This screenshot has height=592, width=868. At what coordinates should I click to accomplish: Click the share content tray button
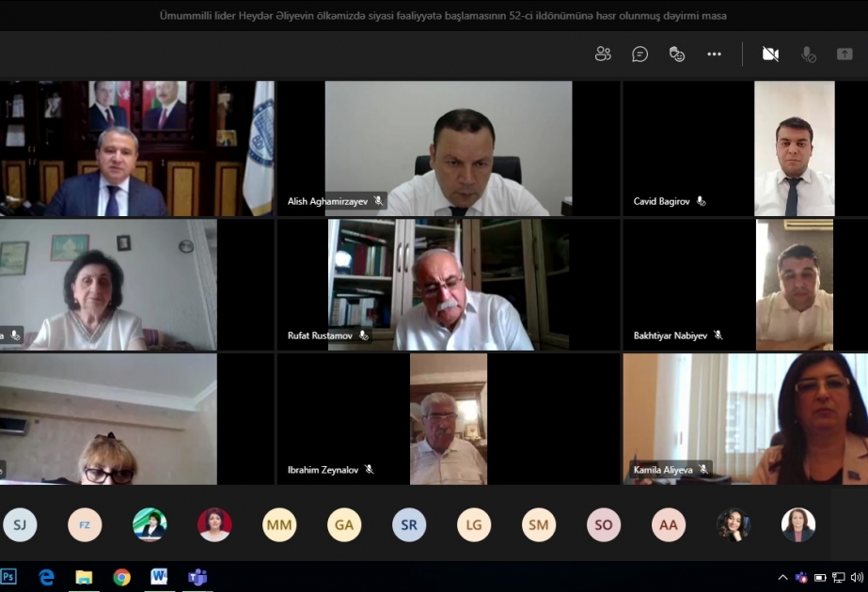point(844,55)
